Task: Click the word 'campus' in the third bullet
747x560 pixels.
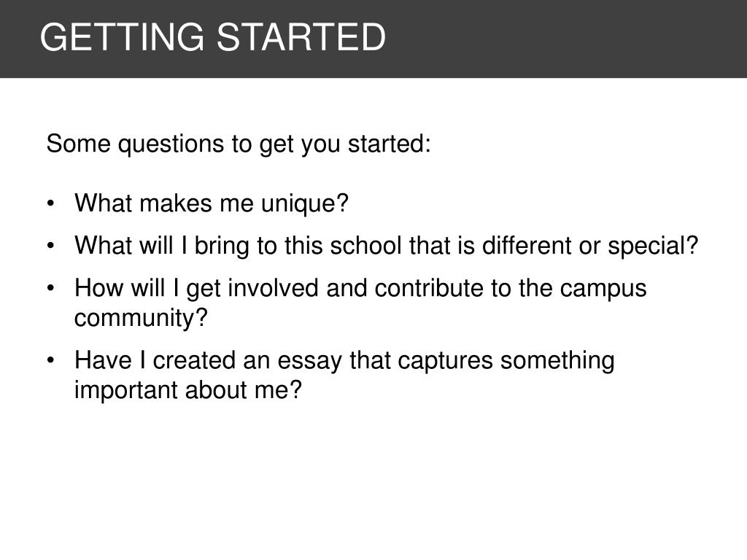Action: click(x=603, y=289)
